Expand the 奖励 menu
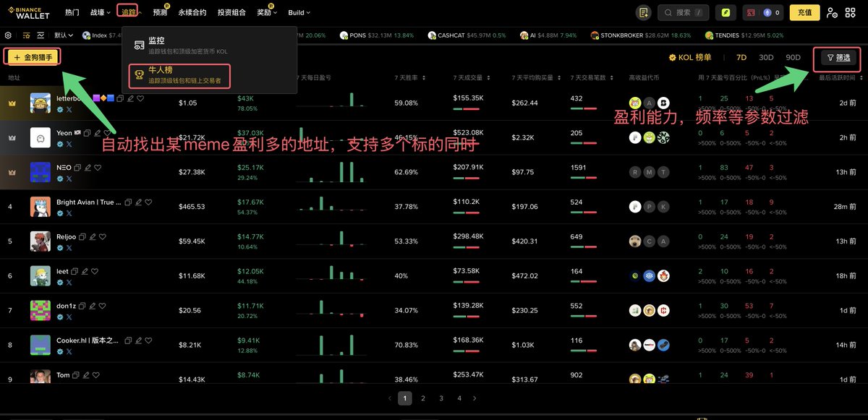 point(267,12)
